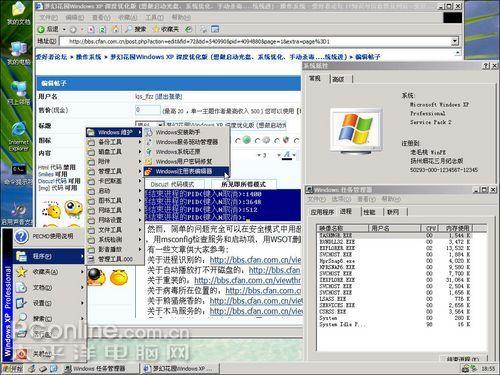Open the 我的电脑 desktop icon

click(19, 53)
